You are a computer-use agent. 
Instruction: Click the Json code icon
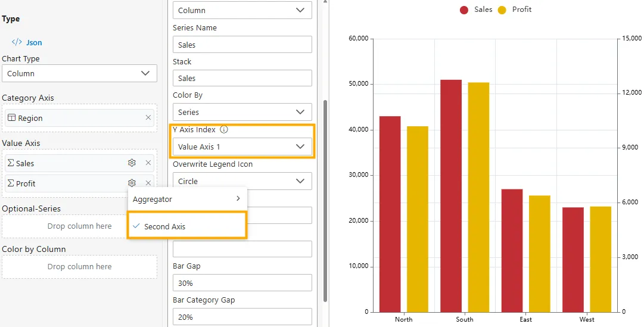click(x=17, y=42)
